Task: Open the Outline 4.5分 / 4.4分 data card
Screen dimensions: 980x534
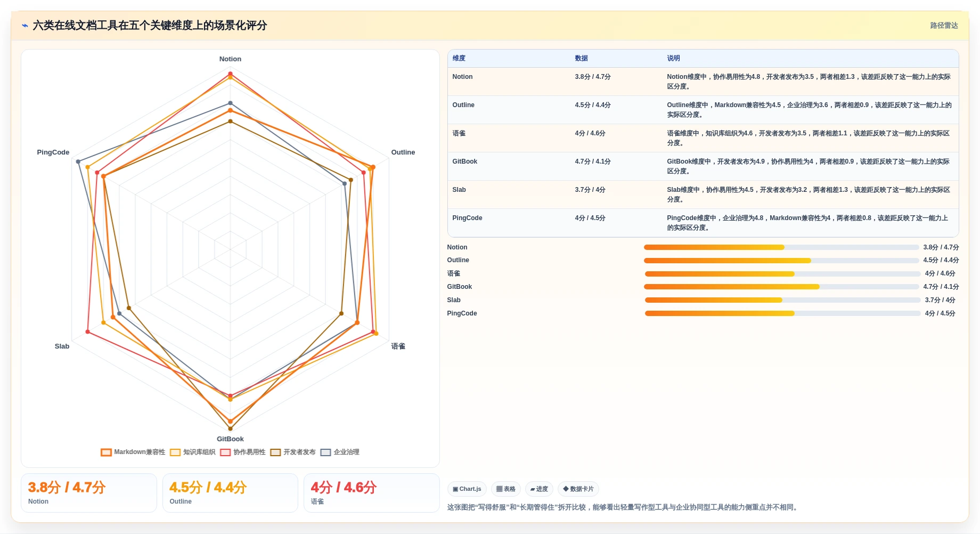Action: tap(230, 493)
